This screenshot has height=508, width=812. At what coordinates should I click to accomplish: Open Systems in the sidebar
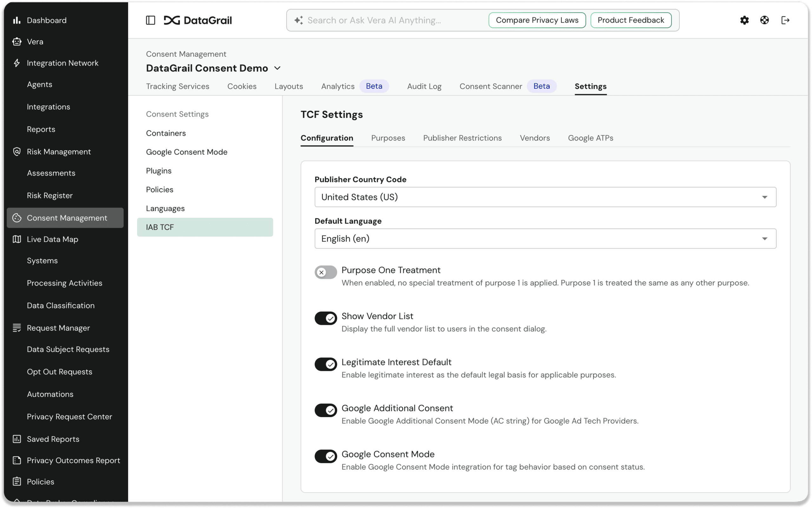click(x=43, y=261)
